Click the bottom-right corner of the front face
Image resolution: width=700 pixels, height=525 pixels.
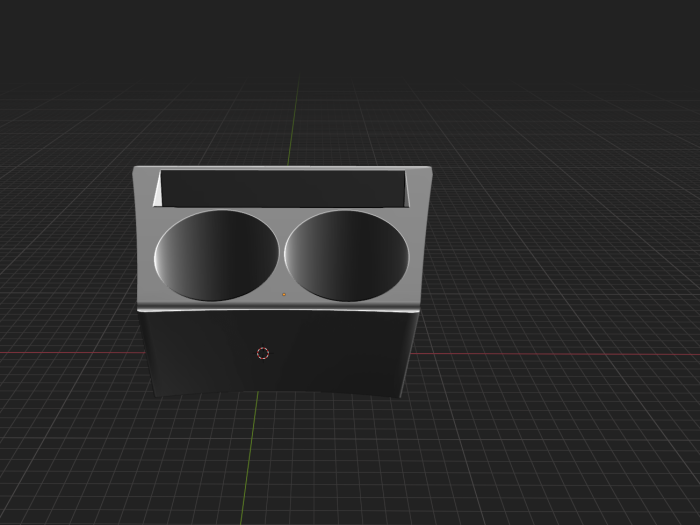pyautogui.click(x=401, y=395)
